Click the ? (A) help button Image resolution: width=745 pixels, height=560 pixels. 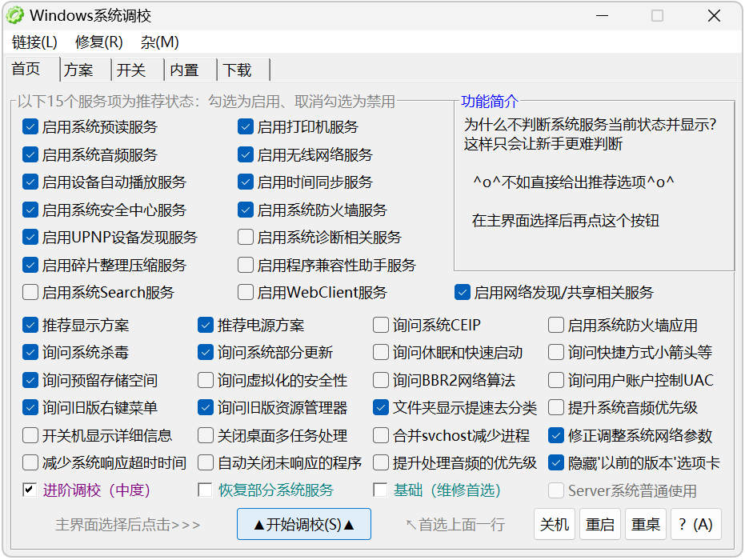coord(696,524)
